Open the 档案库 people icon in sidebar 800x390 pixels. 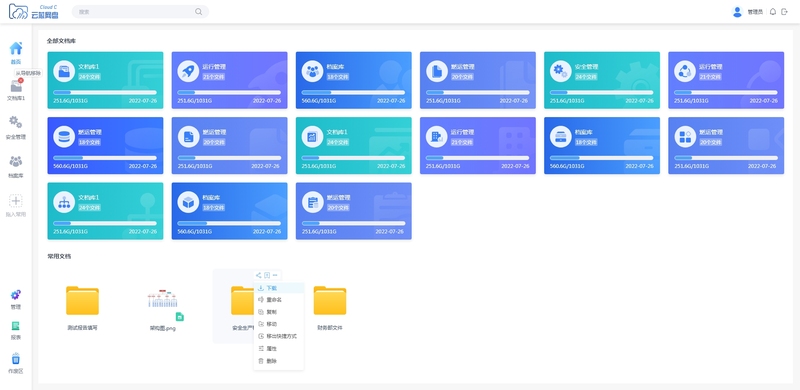16,161
